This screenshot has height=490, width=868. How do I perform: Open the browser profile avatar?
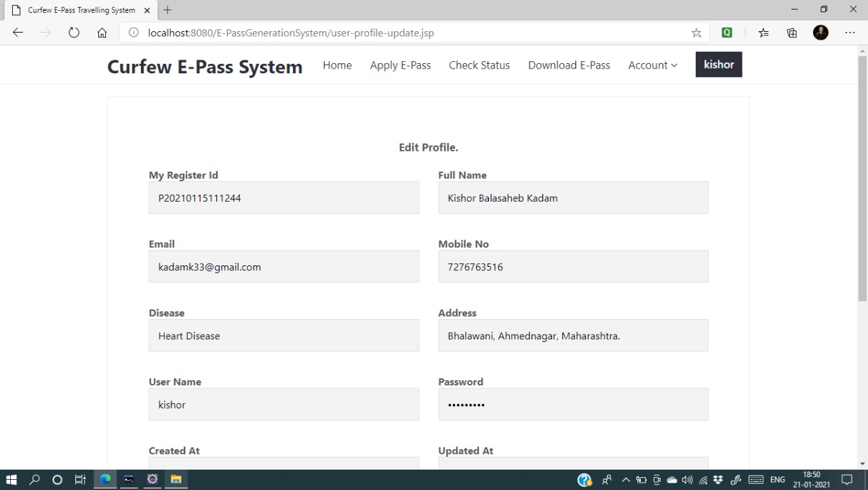(x=821, y=33)
